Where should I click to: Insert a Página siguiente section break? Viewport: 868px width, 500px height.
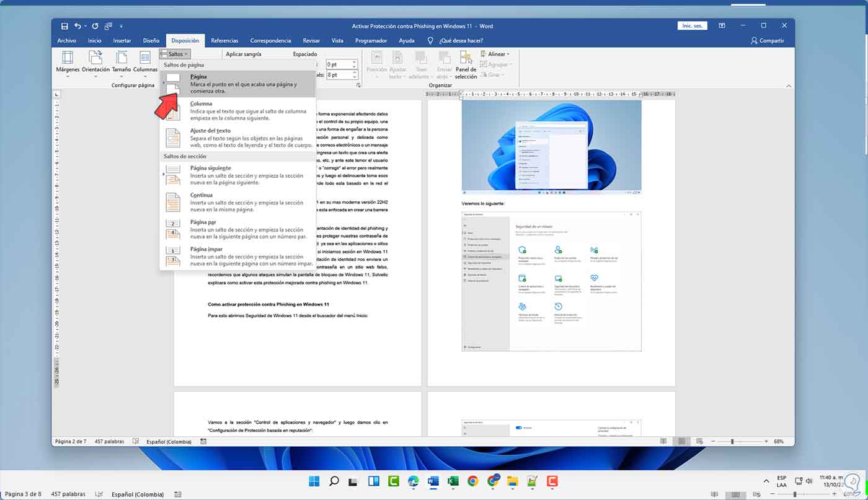[237, 175]
